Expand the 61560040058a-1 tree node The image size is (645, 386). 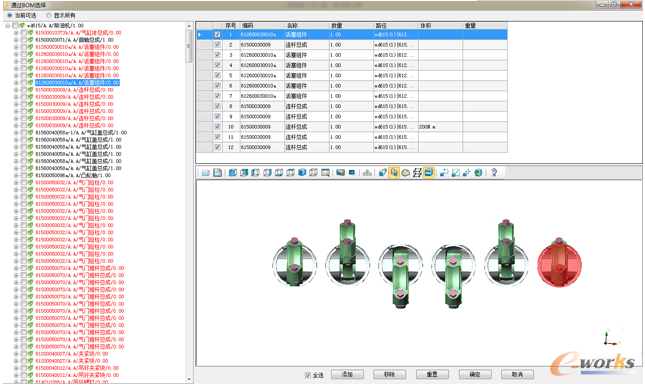coord(16,133)
